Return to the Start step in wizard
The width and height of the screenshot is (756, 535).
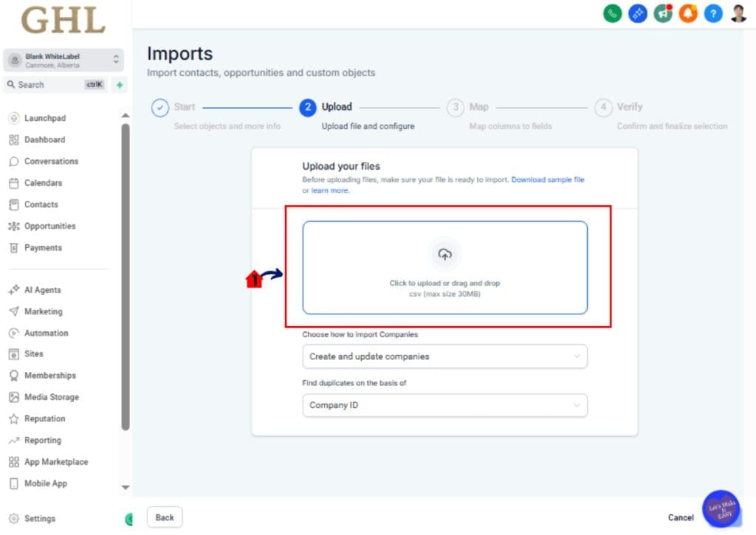click(160, 108)
